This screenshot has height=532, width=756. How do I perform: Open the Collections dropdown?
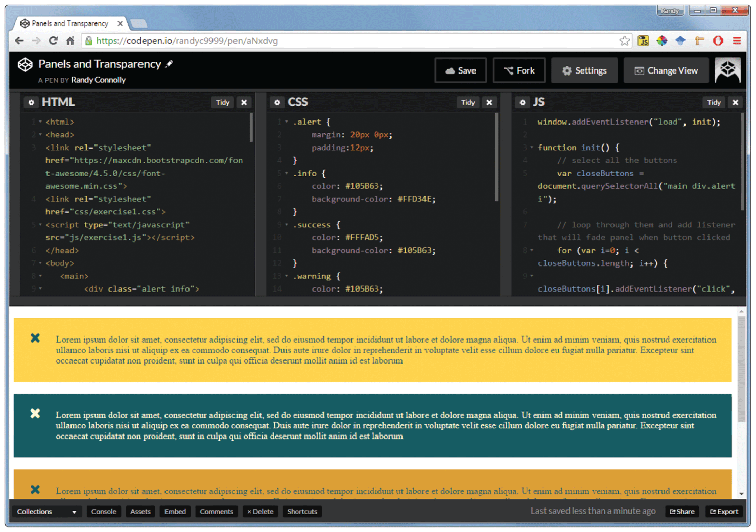46,511
